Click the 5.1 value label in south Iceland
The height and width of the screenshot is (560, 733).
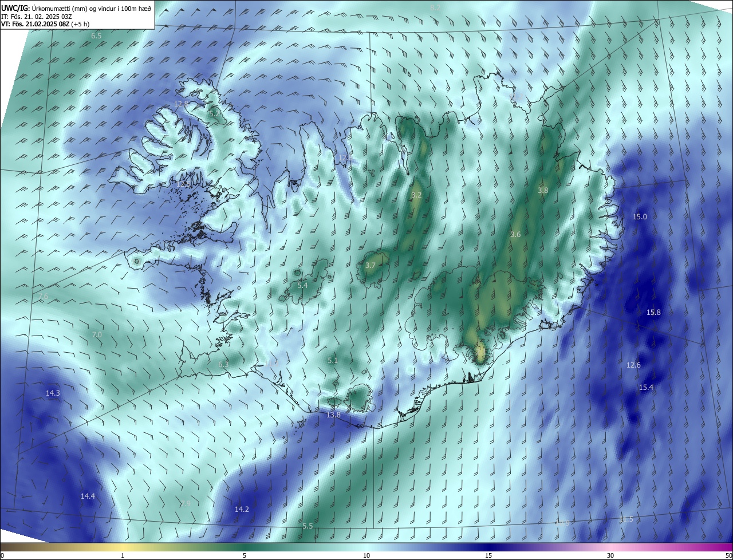(333, 360)
